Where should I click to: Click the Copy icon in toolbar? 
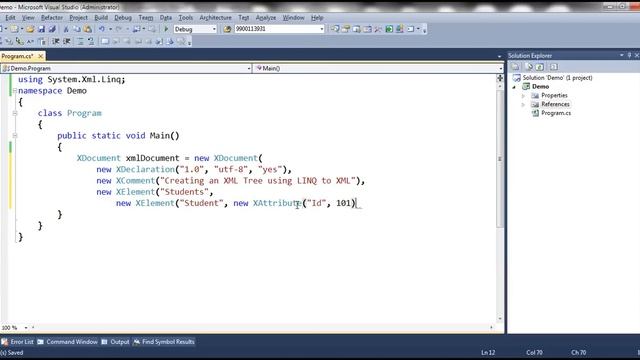(x=77, y=29)
